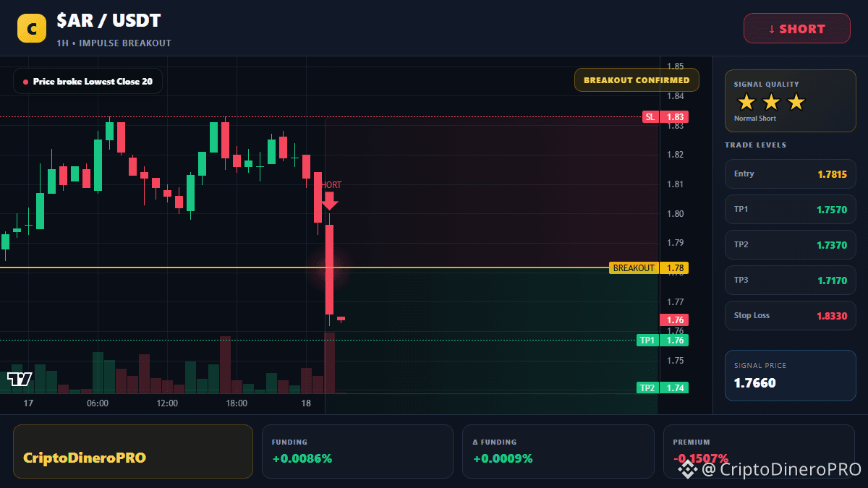
Task: Click the 1.81 price axis label
Action: [x=676, y=184]
